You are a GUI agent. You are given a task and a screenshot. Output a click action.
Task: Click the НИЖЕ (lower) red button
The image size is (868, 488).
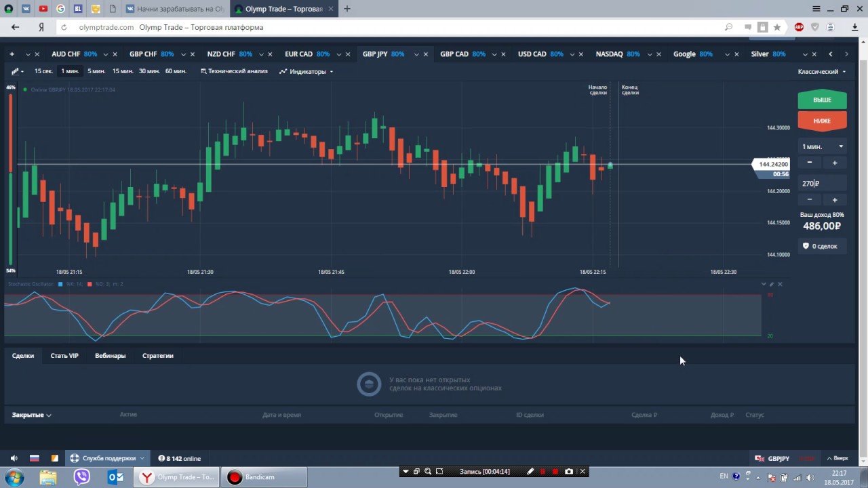click(x=822, y=121)
